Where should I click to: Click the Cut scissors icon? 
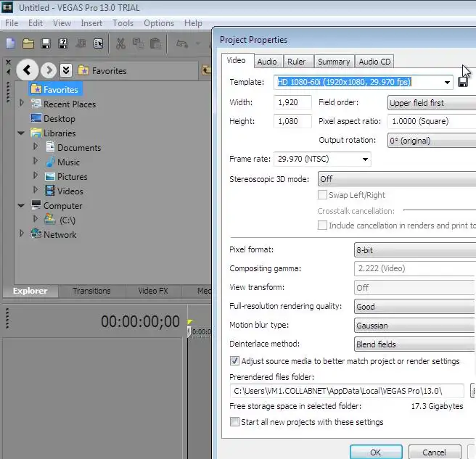tap(120, 44)
